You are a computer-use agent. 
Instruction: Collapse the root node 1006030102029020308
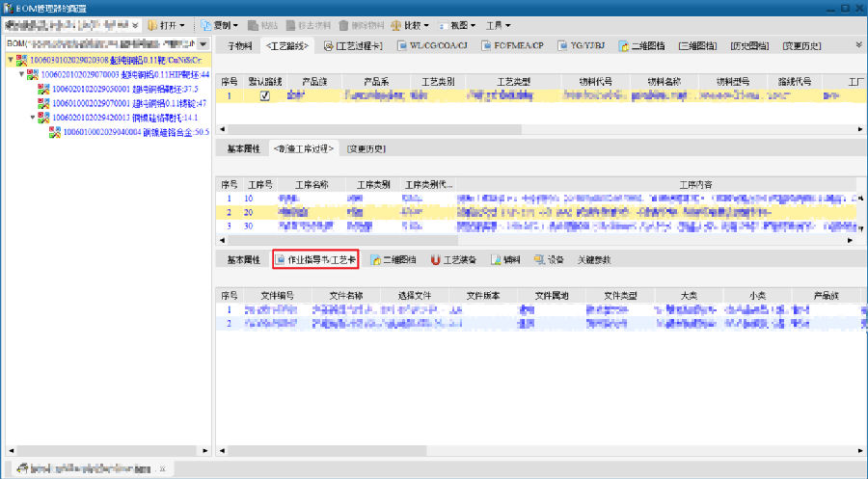pyautogui.click(x=11, y=60)
